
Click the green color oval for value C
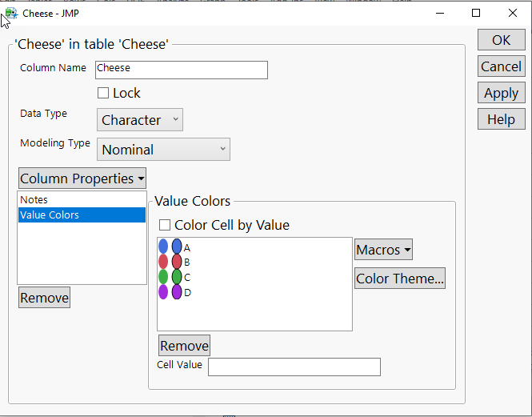click(x=177, y=277)
